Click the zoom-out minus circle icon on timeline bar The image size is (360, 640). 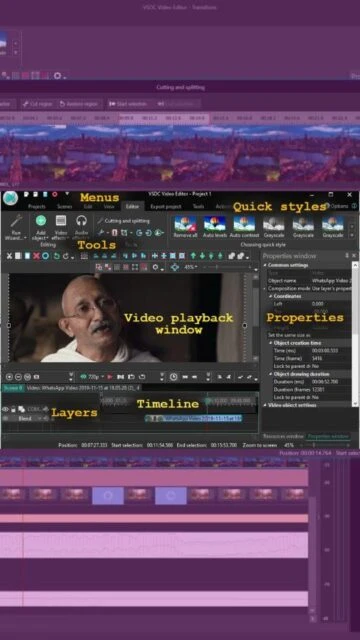[x=18, y=377]
